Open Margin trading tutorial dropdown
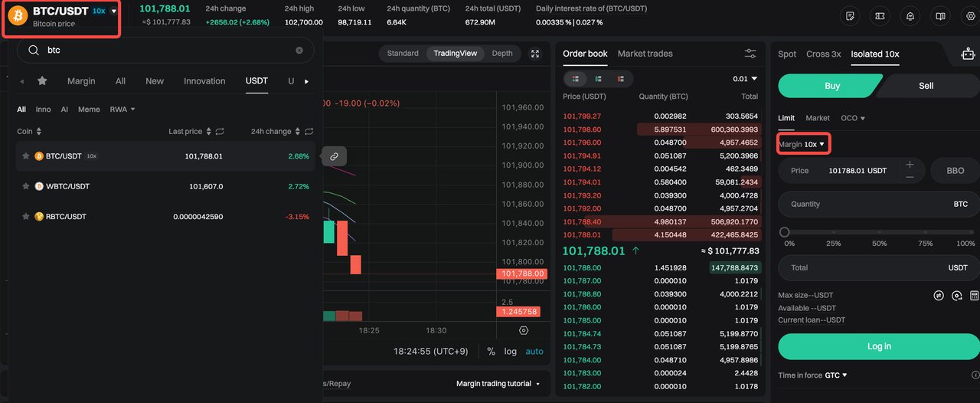Viewport: 980px width, 403px height. pyautogui.click(x=498, y=384)
